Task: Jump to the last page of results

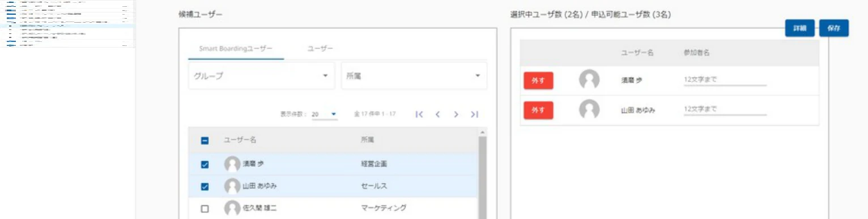Action: click(x=474, y=114)
